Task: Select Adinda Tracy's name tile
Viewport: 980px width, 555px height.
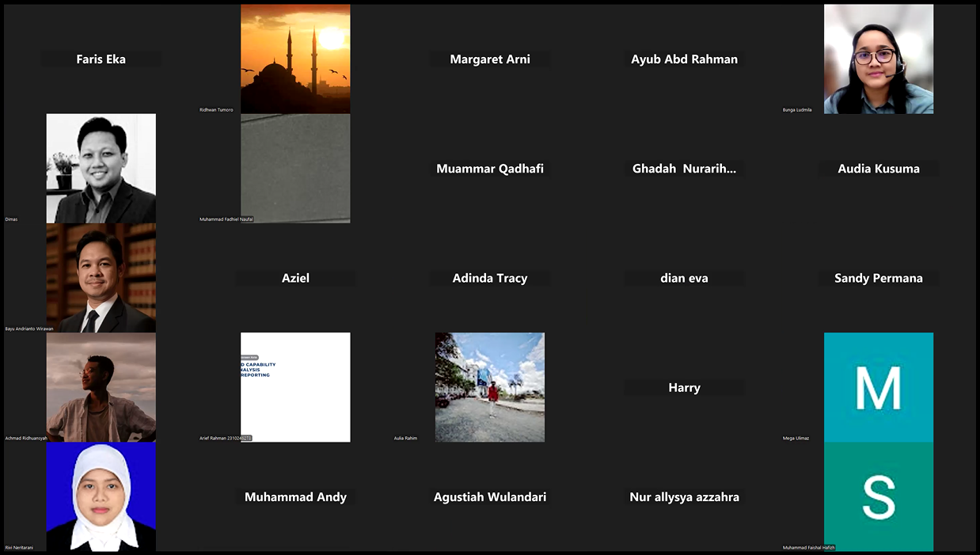Action: tap(490, 278)
